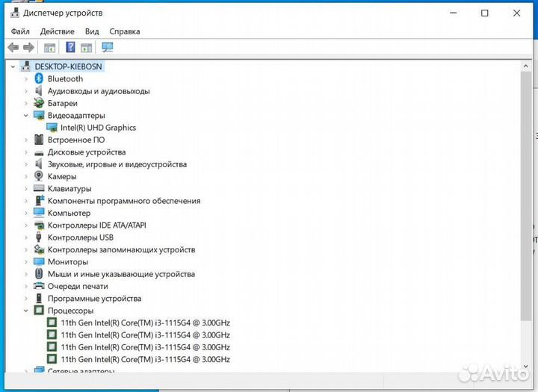Click the Мониторы category icon
Viewport: 538px width, 392px height.
coord(39,261)
